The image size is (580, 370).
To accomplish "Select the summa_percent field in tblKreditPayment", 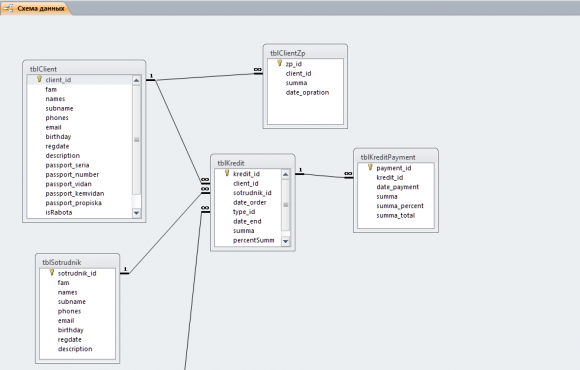I will click(x=400, y=206).
